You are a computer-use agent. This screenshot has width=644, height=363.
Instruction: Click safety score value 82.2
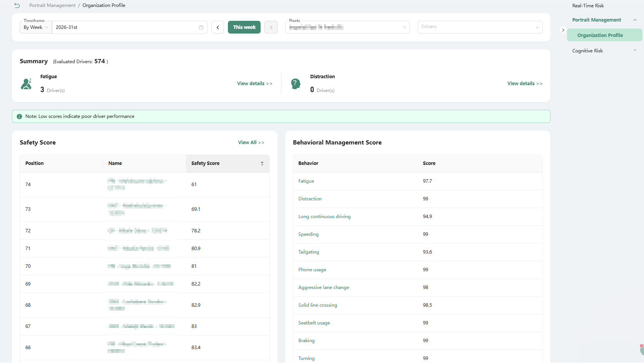coord(196,284)
